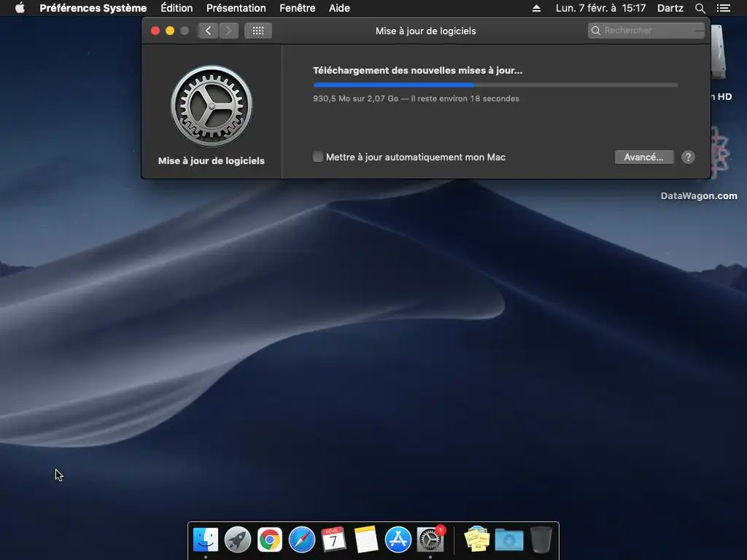This screenshot has height=560, width=747.
Task: Open Notes from the Dock
Action: click(x=366, y=540)
